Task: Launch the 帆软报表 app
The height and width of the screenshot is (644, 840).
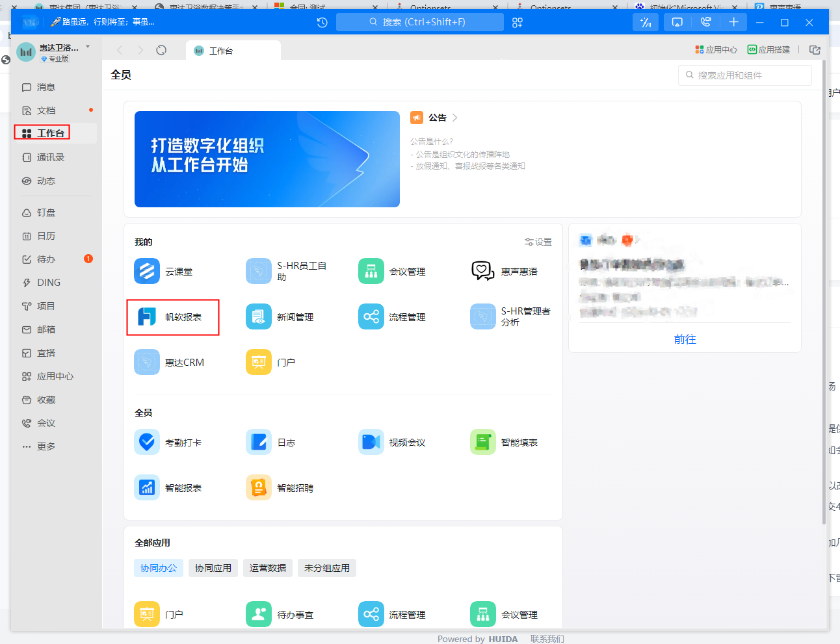Action: [x=147, y=316]
